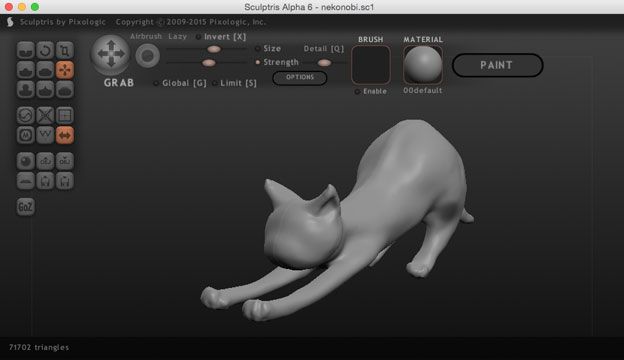
Task: Click the Sculptris by Pixologic text
Action: [62, 22]
